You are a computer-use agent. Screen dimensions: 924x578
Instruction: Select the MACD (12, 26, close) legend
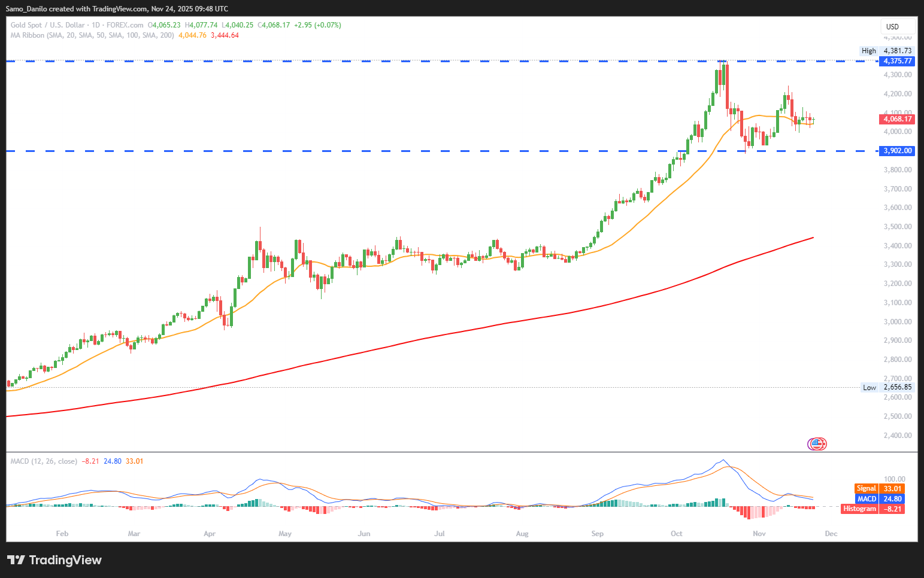pos(44,461)
